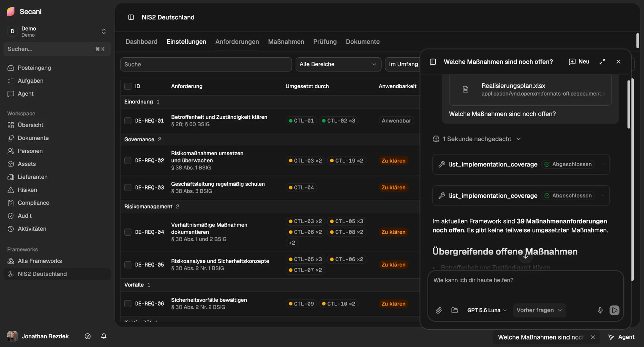Toggle the select-all checkbox in table header

(128, 86)
